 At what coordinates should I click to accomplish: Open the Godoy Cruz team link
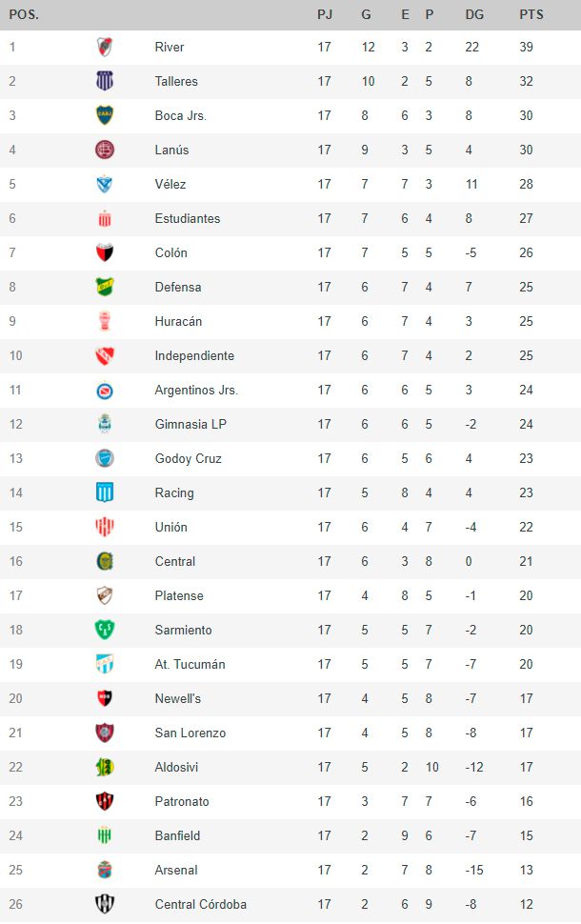(189, 458)
